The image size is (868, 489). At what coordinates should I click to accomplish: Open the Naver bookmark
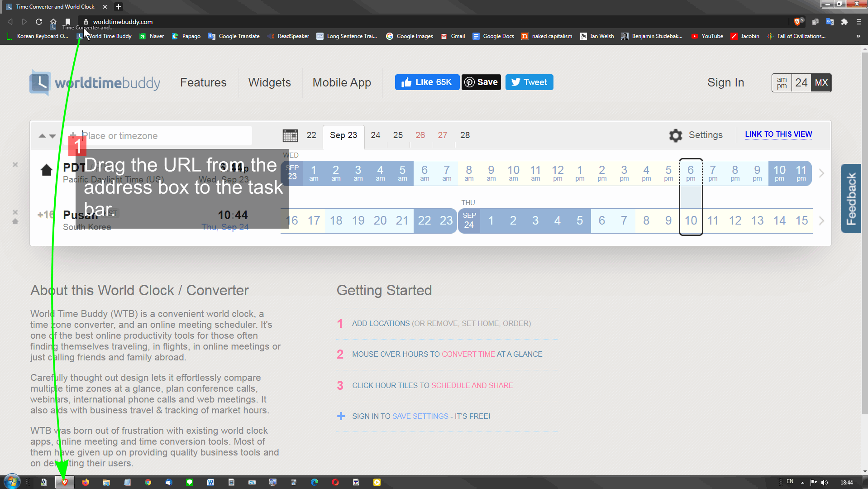[152, 36]
